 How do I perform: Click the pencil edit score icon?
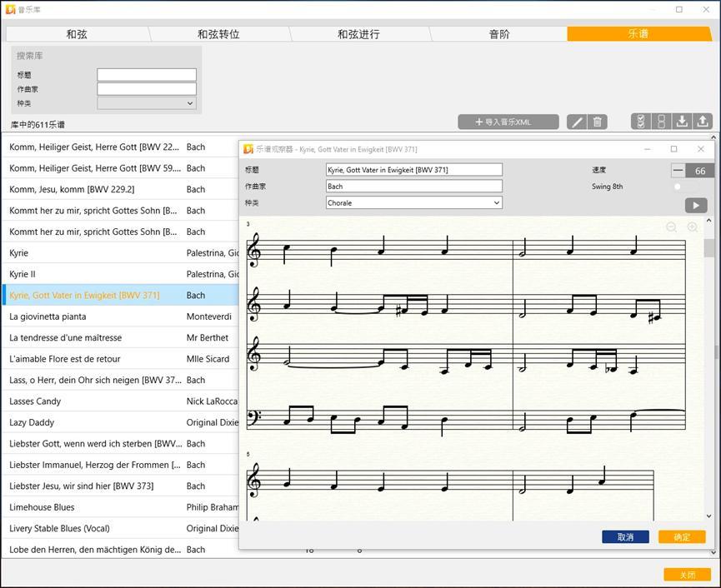click(577, 122)
